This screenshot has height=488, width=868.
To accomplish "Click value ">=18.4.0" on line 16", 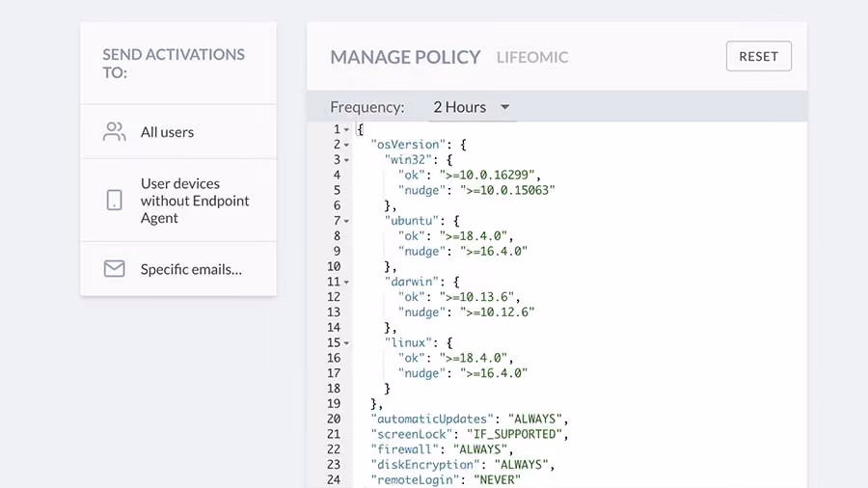I will pos(474,358).
